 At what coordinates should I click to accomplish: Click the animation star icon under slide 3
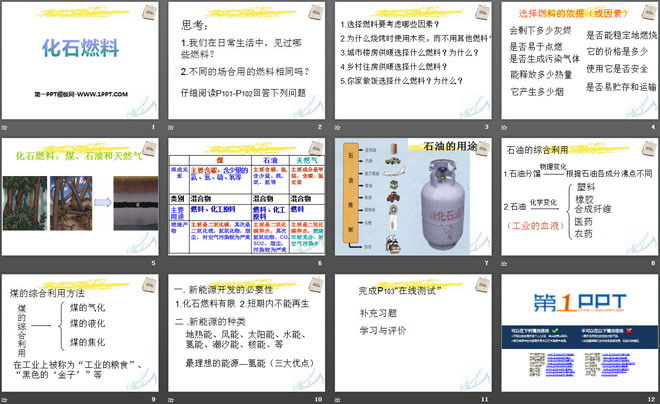pyautogui.click(x=338, y=127)
